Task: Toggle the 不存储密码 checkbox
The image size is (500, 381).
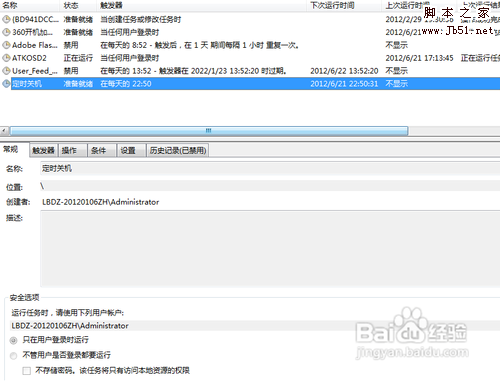Action: click(x=27, y=371)
